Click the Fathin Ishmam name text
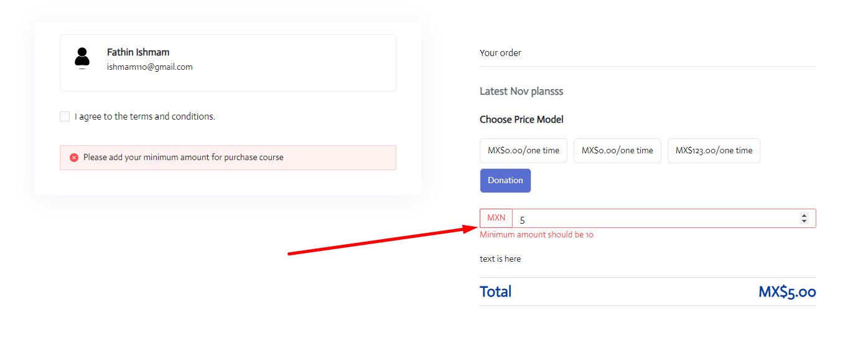This screenshot has height=347, width=868. click(138, 52)
